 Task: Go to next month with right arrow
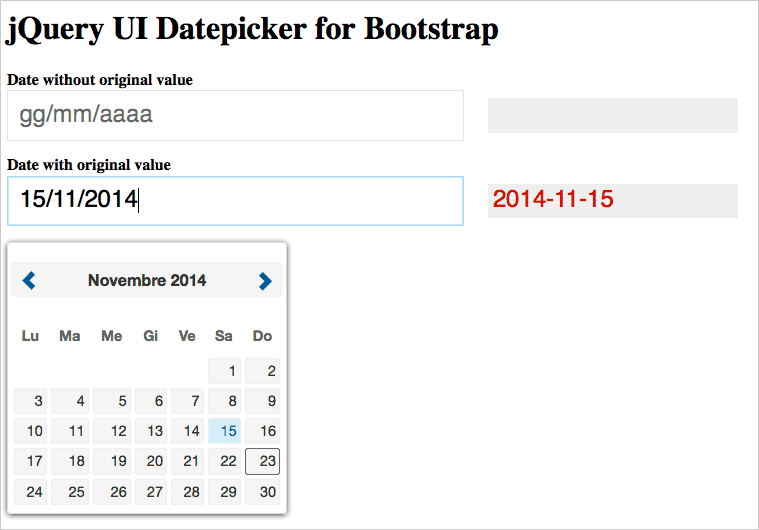click(x=265, y=281)
